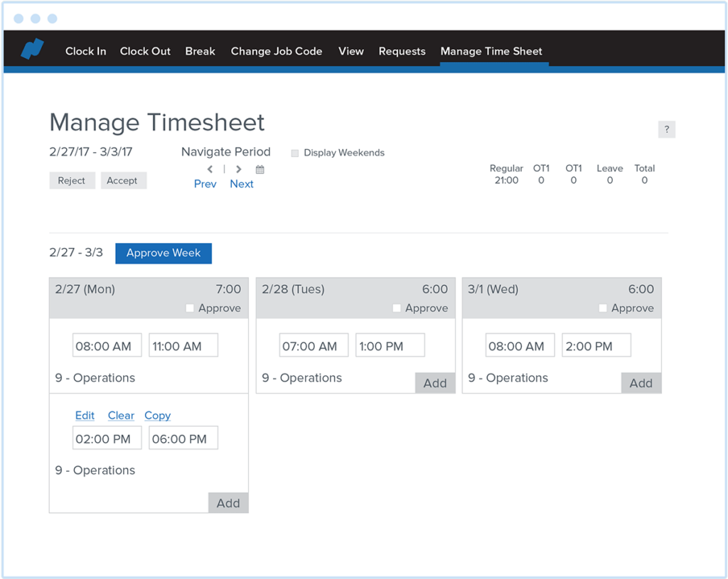Viewport: 728px width, 579px height.
Task: Click the Prev period link
Action: click(205, 184)
